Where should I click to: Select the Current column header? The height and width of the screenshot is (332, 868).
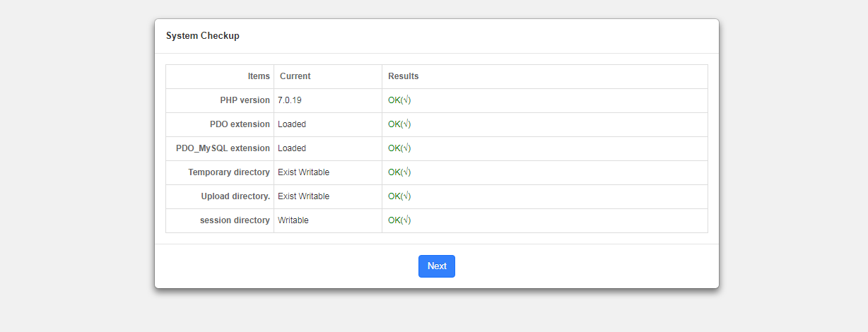[295, 76]
